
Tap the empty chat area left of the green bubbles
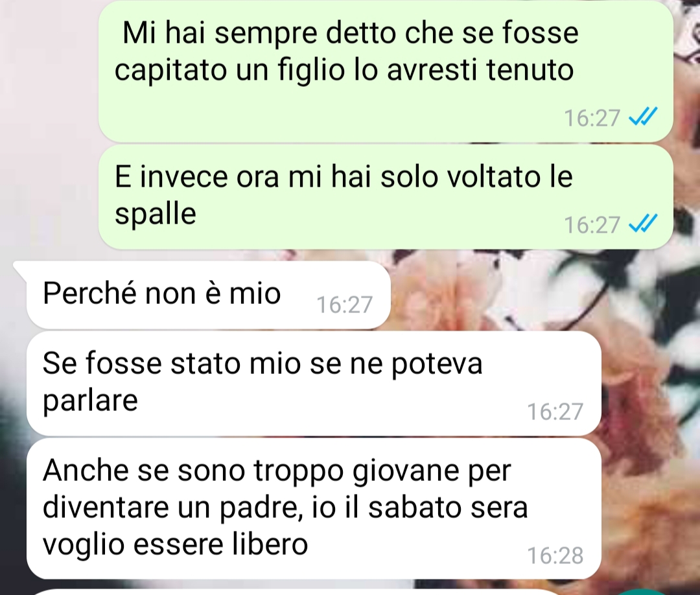49,134
